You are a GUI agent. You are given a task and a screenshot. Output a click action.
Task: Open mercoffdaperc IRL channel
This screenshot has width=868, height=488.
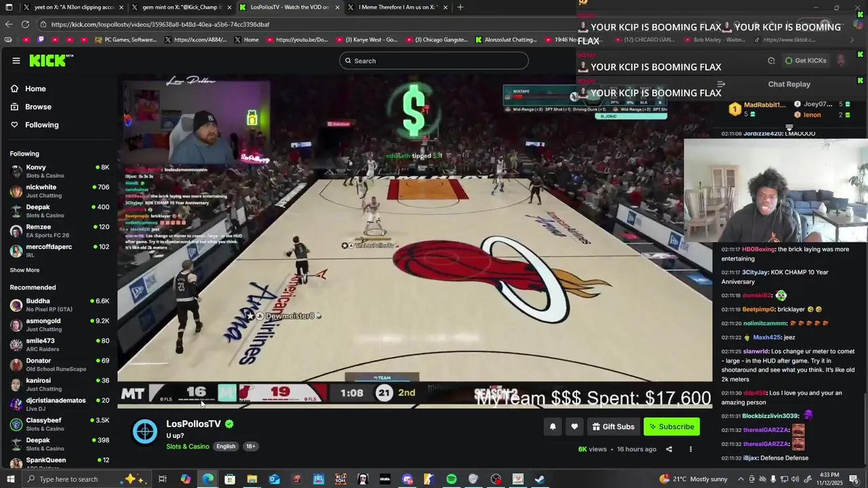60,251
